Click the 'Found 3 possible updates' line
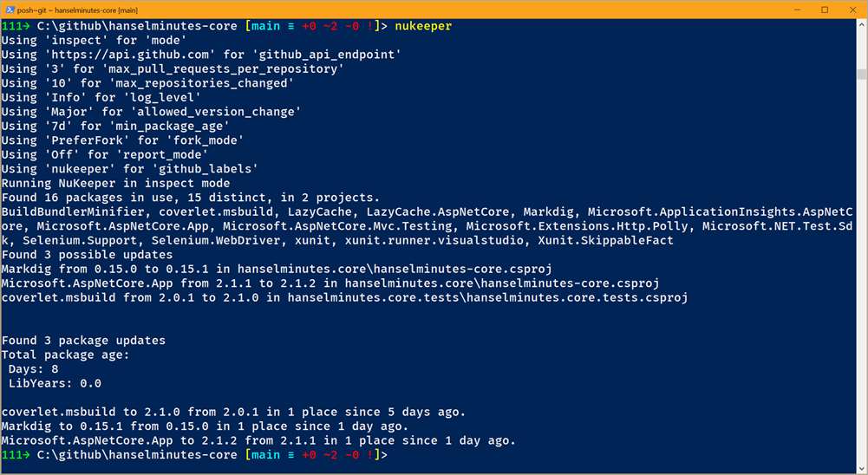The height and width of the screenshot is (475, 868). [x=87, y=255]
